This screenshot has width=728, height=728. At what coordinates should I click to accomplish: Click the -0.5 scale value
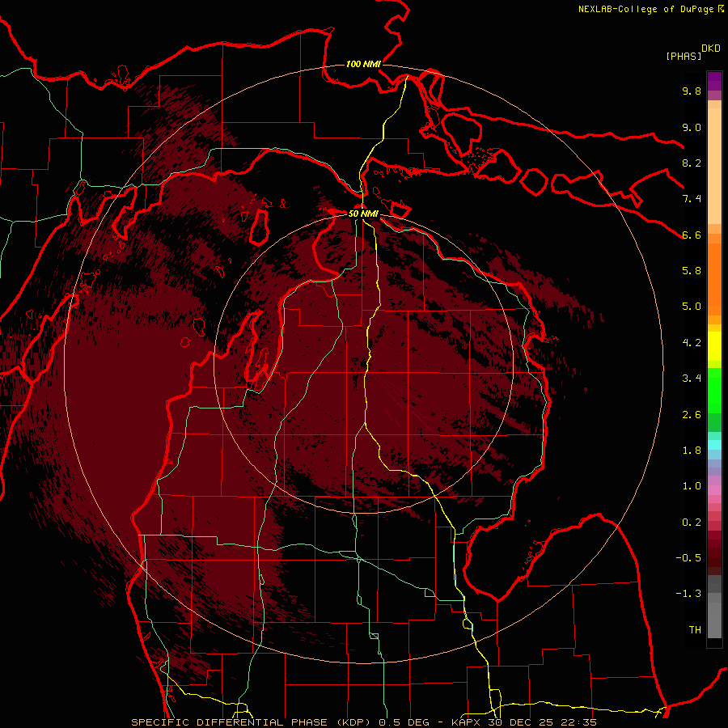pos(688,558)
